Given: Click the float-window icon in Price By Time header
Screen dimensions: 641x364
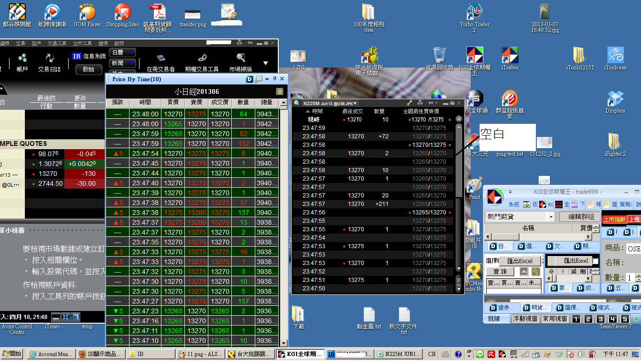Looking at the screenshot, I should [x=259, y=79].
